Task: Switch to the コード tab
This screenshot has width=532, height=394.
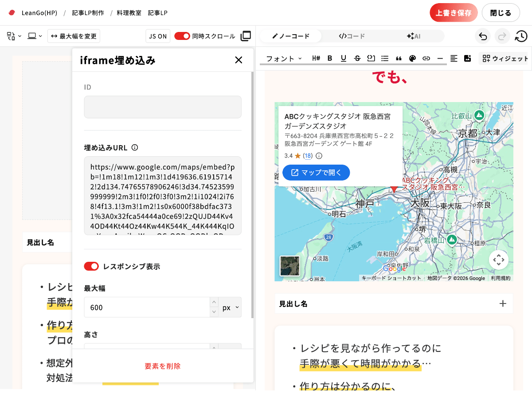Action: click(352, 36)
